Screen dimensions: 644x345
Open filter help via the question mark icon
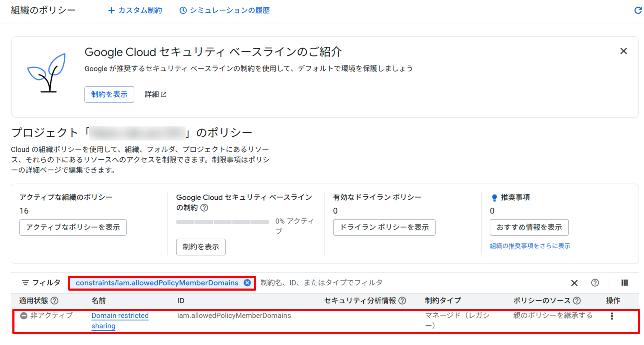pyautogui.click(x=595, y=283)
